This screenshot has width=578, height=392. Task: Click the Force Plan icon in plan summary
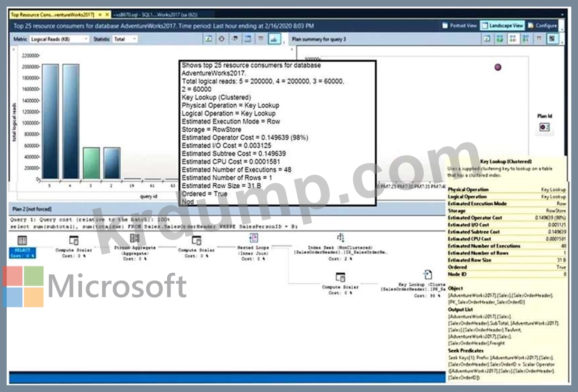pos(500,39)
